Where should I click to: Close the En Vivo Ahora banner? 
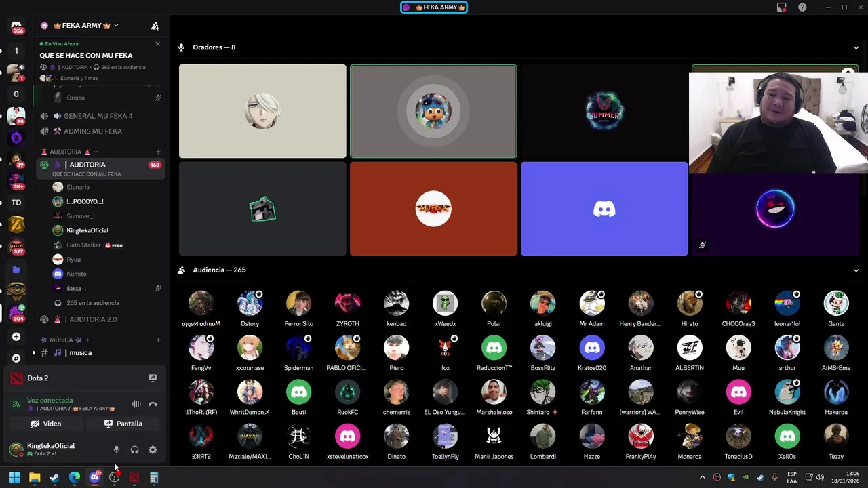[157, 44]
